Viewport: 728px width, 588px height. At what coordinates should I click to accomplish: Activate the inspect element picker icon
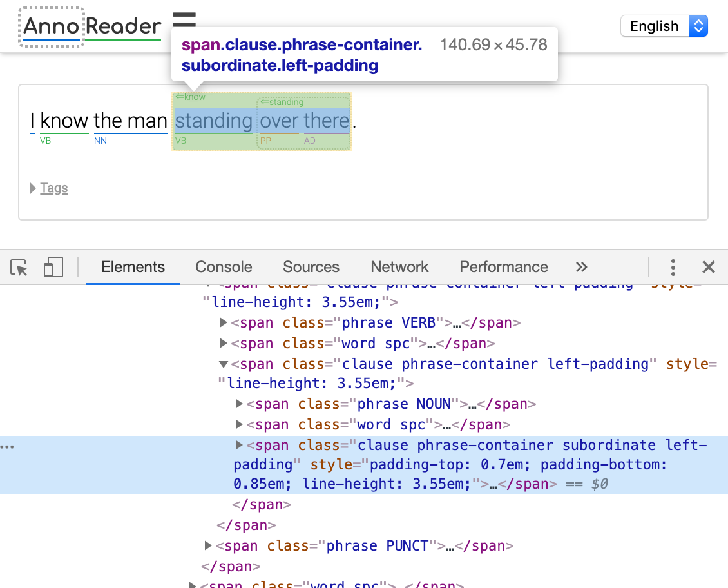pyautogui.click(x=19, y=268)
